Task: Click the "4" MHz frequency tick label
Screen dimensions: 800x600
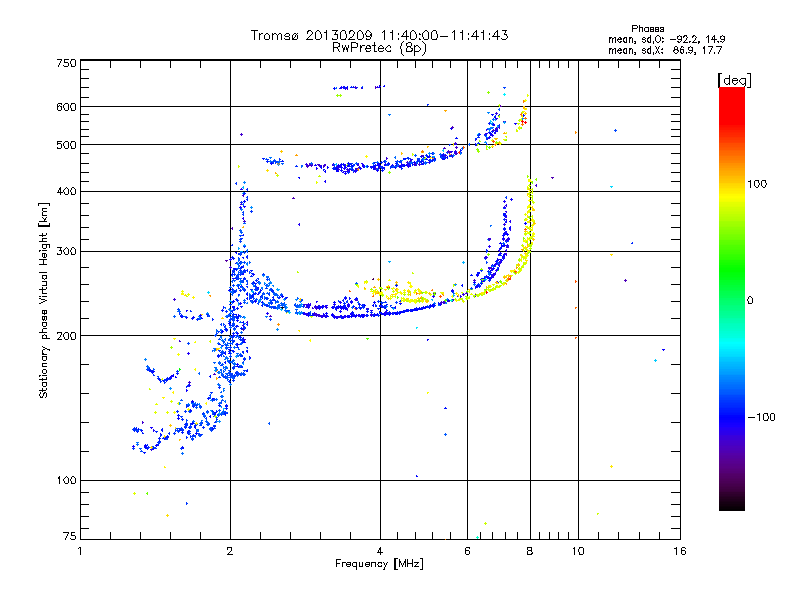Action: pos(380,551)
